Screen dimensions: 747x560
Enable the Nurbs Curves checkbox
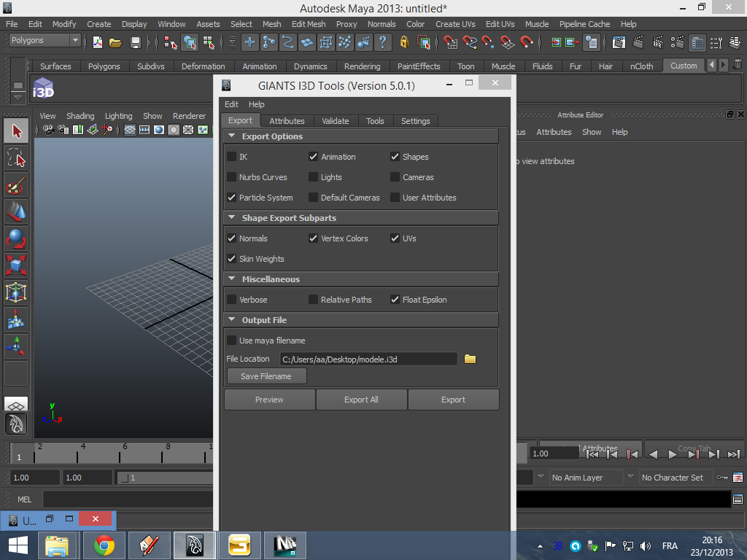[231, 177]
